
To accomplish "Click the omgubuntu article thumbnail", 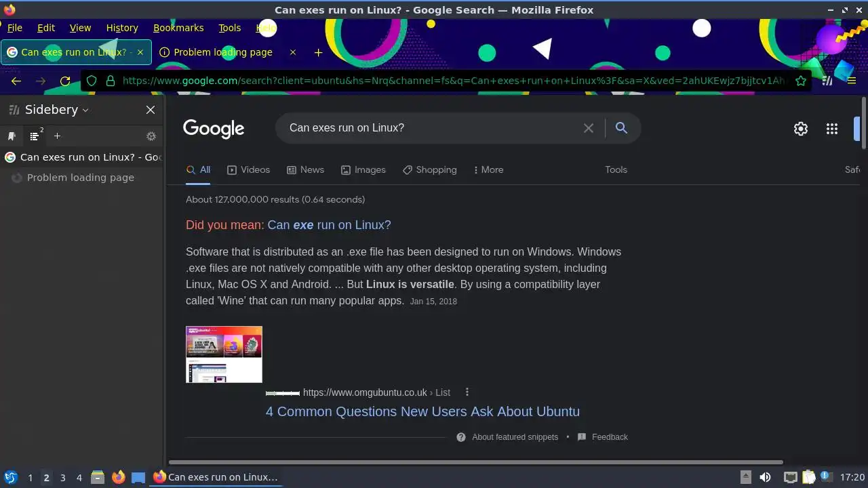I will [224, 354].
